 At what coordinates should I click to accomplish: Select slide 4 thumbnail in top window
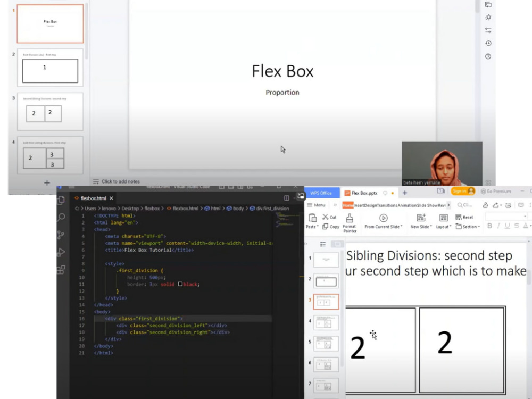point(50,155)
